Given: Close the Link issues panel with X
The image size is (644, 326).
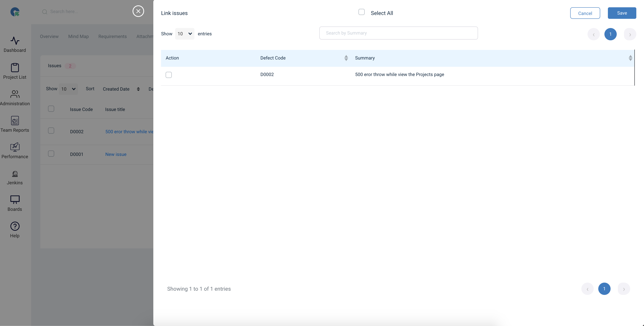Looking at the screenshot, I should click(x=138, y=11).
